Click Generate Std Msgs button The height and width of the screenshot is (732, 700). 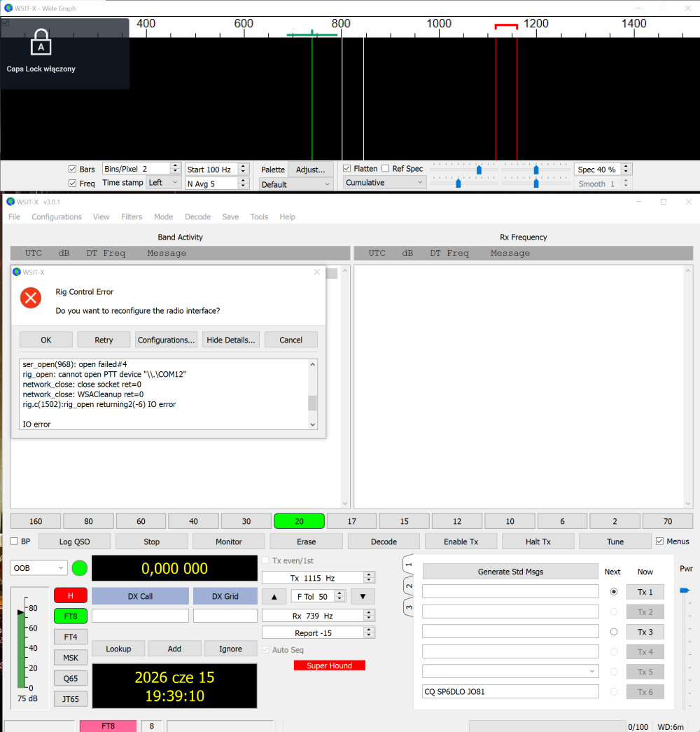(x=510, y=572)
